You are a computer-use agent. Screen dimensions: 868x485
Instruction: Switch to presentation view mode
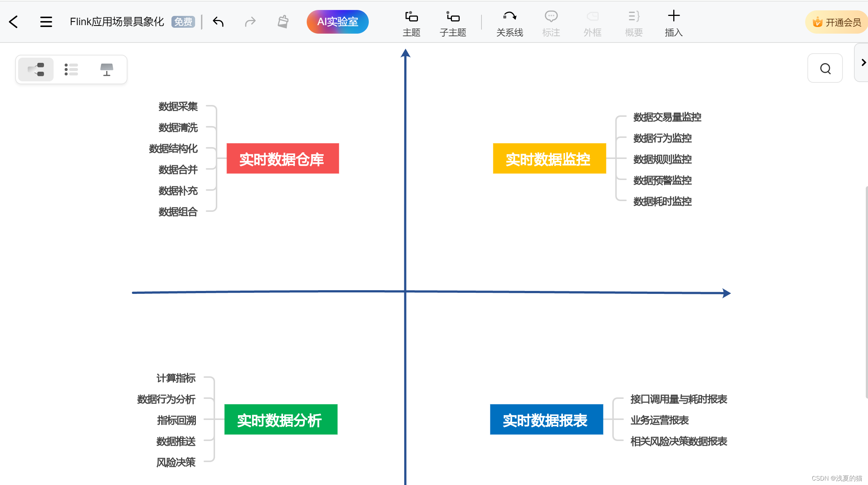107,69
